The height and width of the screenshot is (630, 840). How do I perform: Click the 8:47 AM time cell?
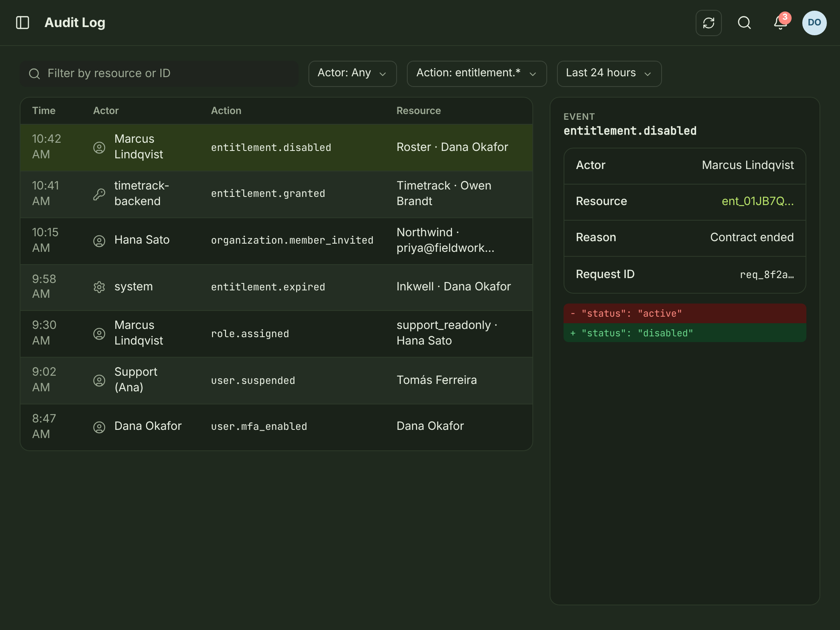[44, 427]
